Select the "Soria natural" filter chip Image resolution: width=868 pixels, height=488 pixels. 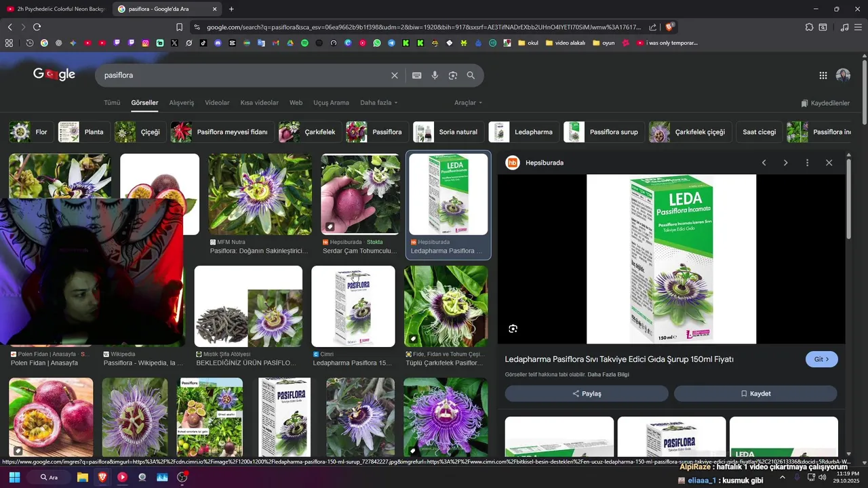tap(448, 132)
